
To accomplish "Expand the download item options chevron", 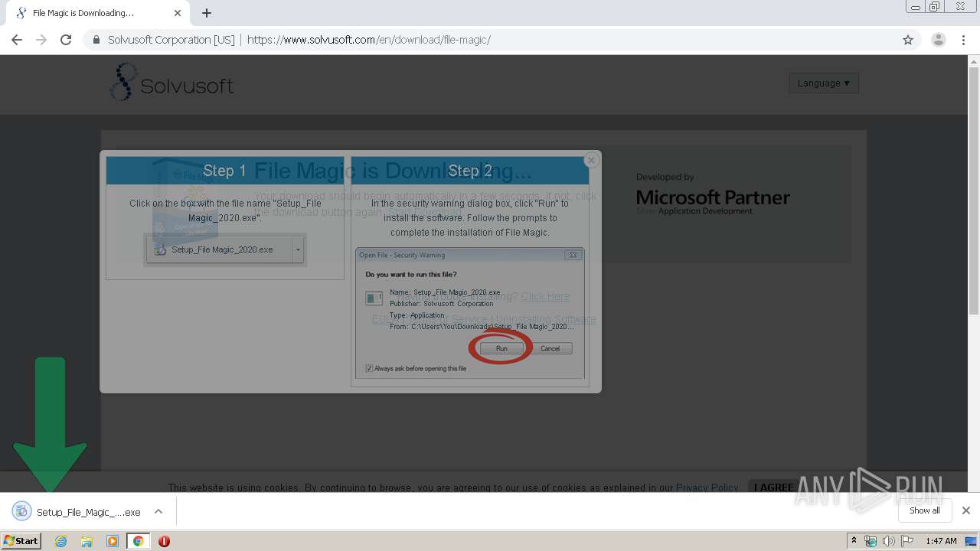I will [158, 512].
